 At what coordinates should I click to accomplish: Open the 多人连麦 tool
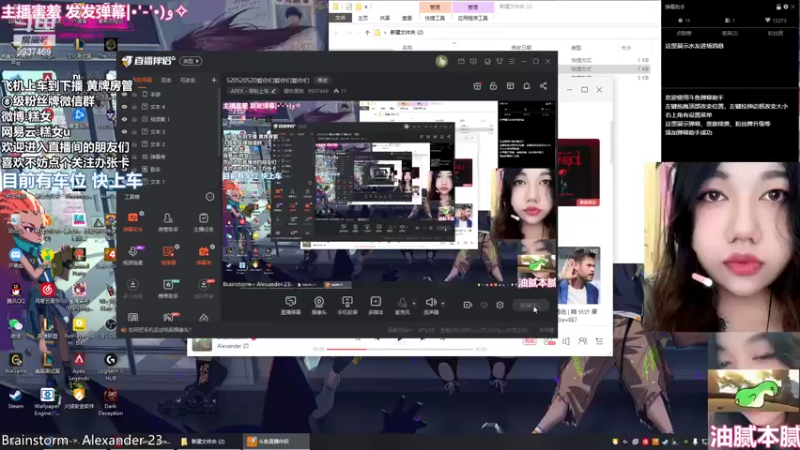pos(133,288)
